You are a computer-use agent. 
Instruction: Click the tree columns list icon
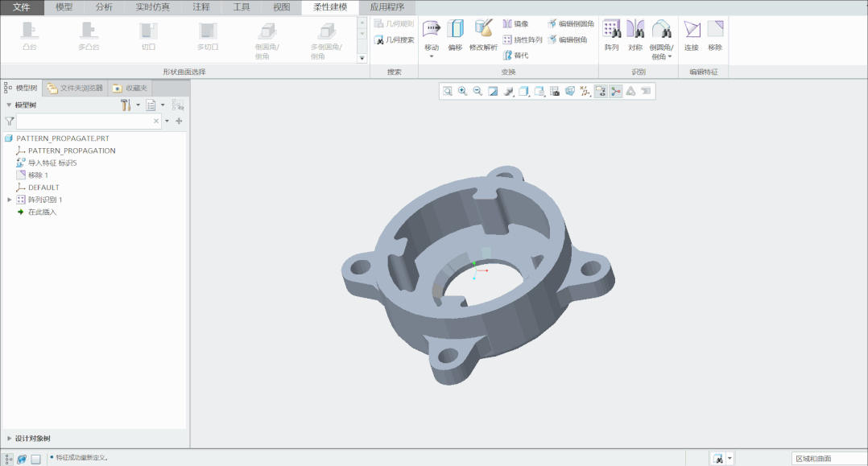coord(151,105)
